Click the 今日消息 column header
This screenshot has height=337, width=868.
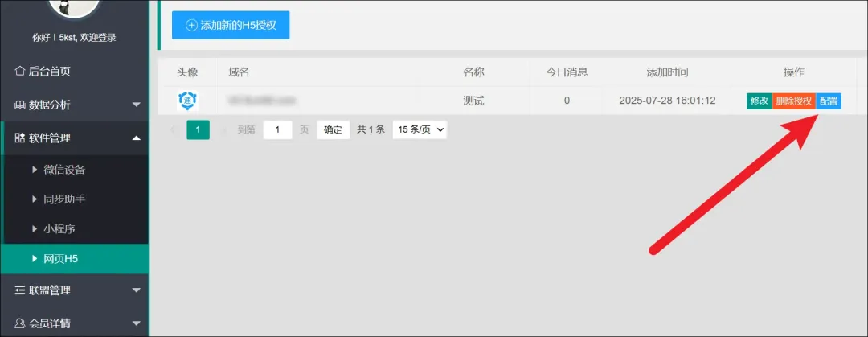point(567,72)
